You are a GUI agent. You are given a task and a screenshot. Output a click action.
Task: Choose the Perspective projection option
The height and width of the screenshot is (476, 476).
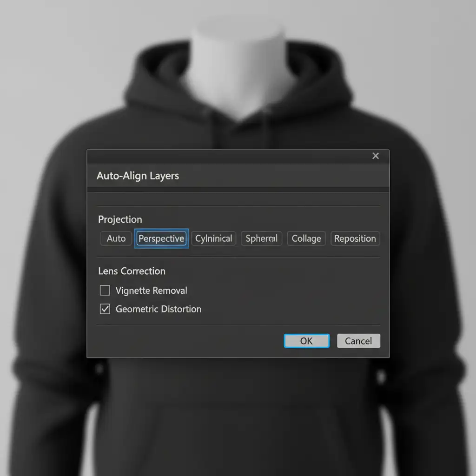click(x=161, y=238)
